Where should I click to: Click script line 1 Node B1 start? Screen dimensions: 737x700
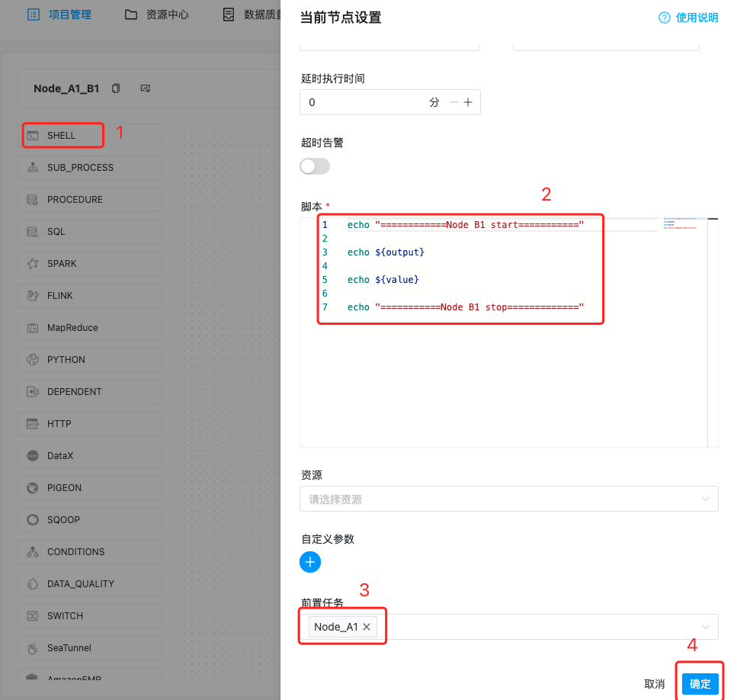466,225
